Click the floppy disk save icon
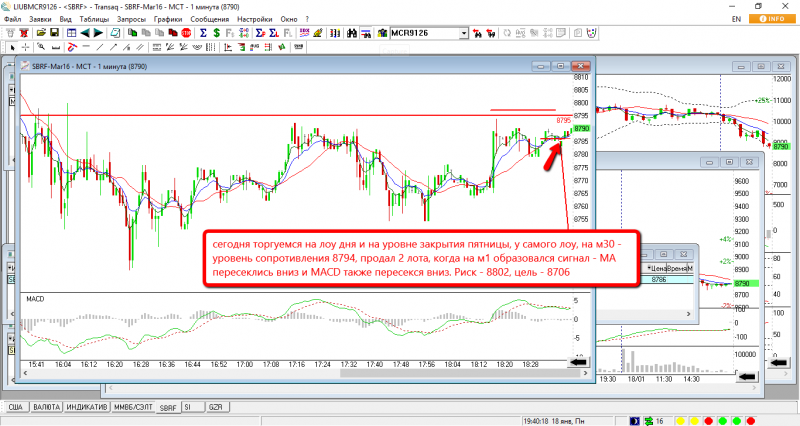800x426 pixels. coord(54,33)
